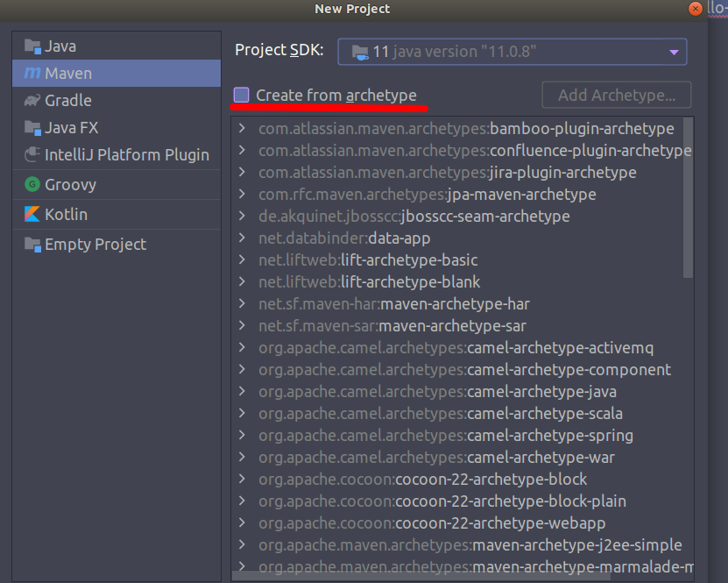Expand the net.databinder:data-app node
The image size is (728, 583).
click(x=242, y=238)
